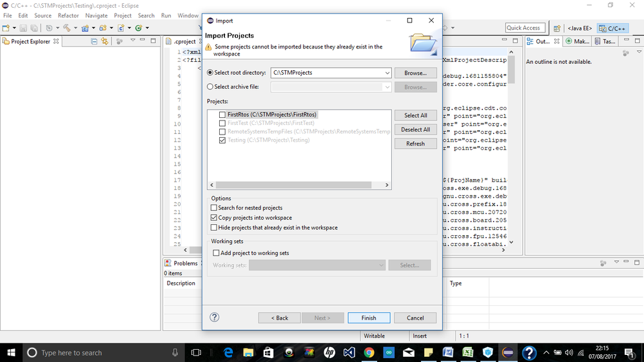Toggle the Testing project checkbox
Screen dimensions: 644x362
click(x=222, y=140)
